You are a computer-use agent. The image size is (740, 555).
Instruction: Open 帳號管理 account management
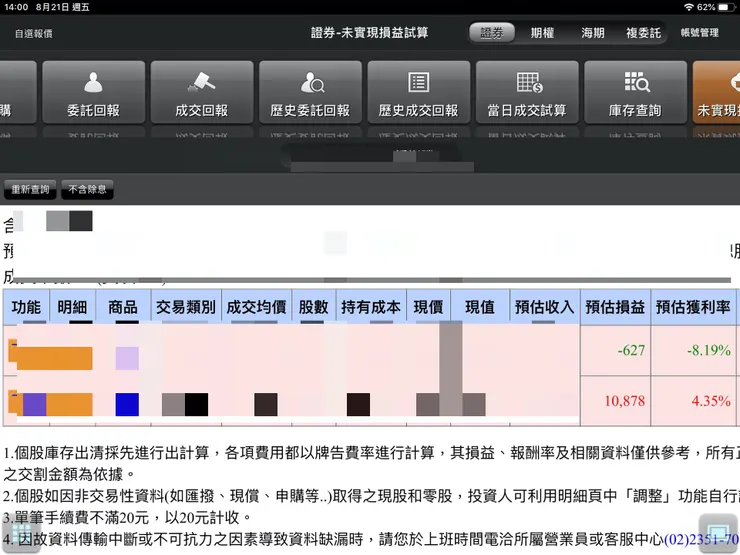(699, 33)
